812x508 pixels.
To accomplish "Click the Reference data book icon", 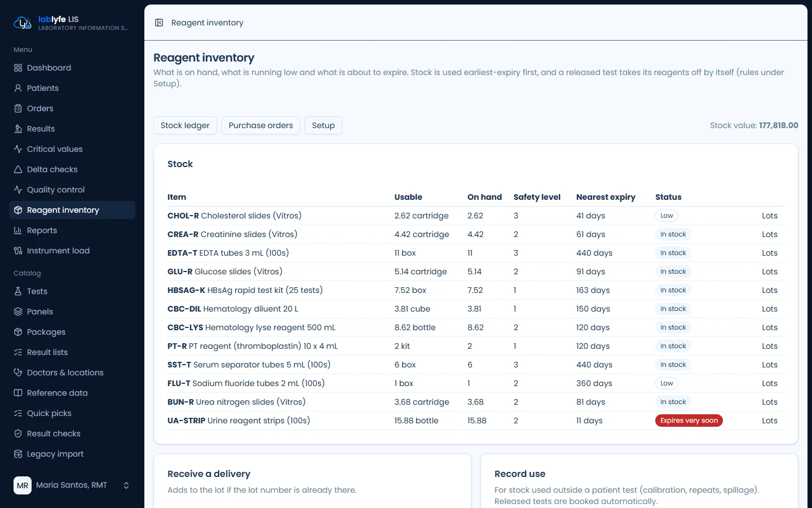I will coord(18,393).
